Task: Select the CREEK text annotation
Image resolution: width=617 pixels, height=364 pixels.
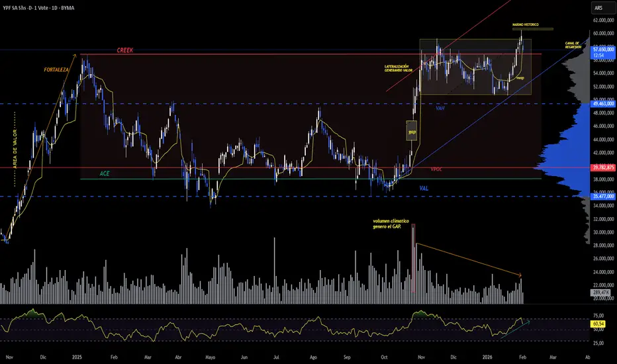Action: click(x=124, y=50)
